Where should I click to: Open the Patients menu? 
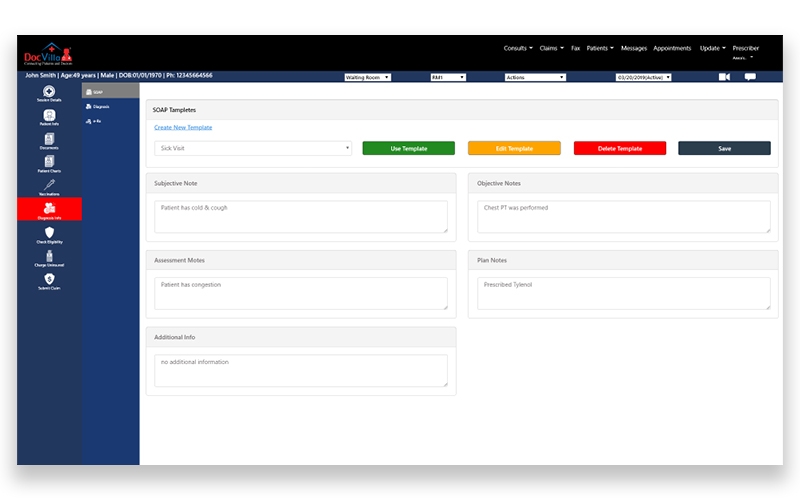point(600,48)
